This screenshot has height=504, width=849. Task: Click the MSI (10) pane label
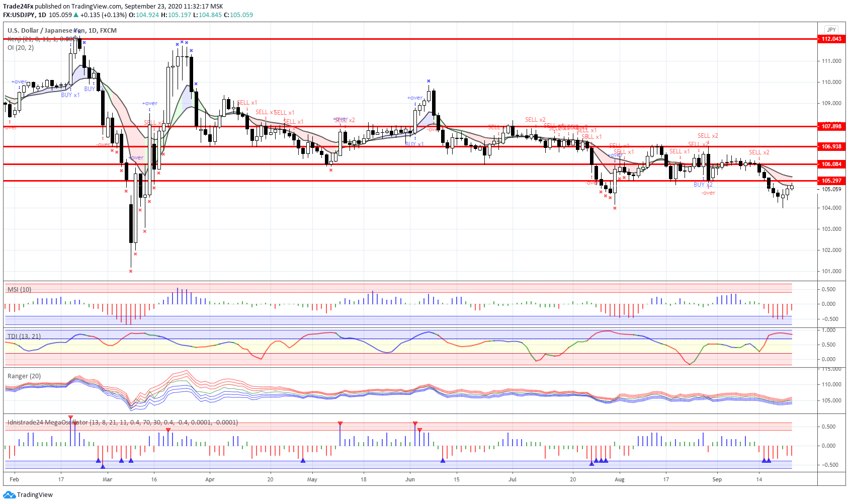pos(19,289)
